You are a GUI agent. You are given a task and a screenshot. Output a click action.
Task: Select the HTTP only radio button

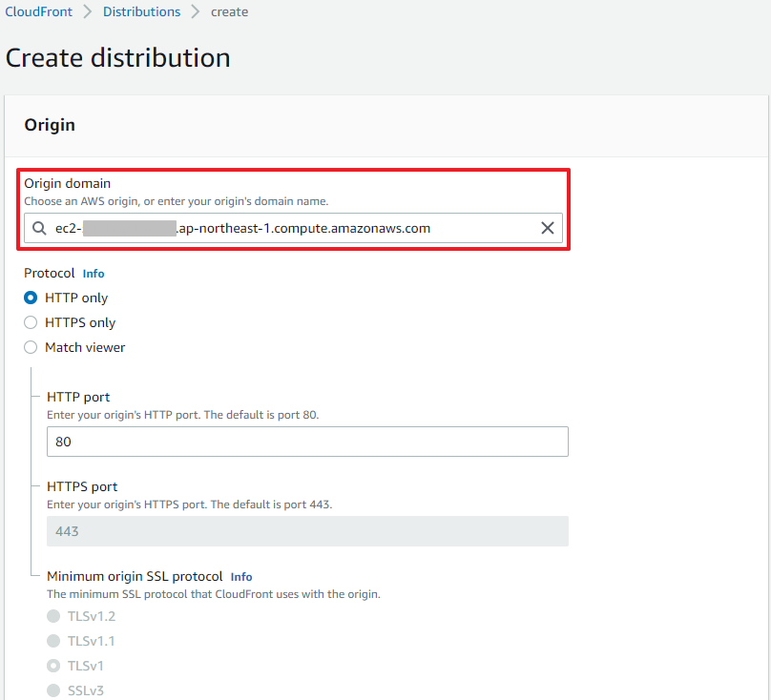(x=31, y=298)
